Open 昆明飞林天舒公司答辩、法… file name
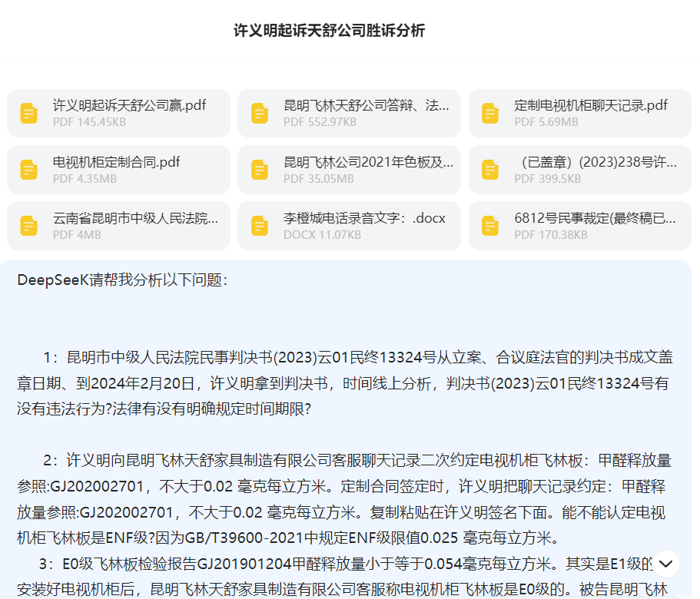700x599 pixels. click(x=367, y=105)
